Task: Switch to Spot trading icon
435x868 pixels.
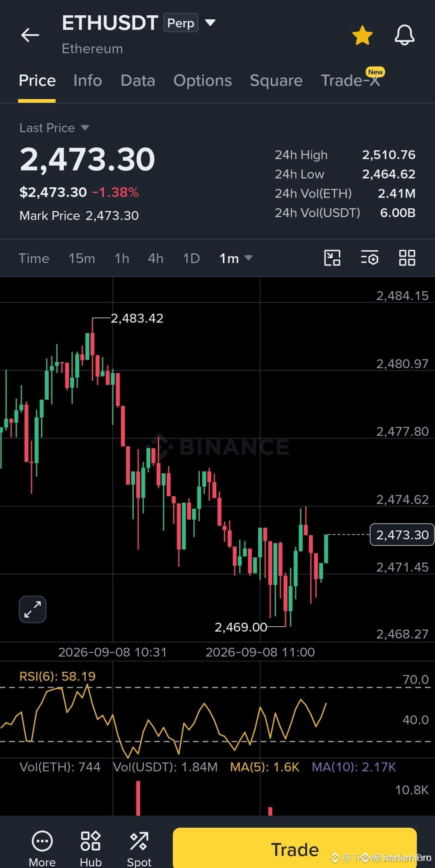Action: tap(139, 841)
